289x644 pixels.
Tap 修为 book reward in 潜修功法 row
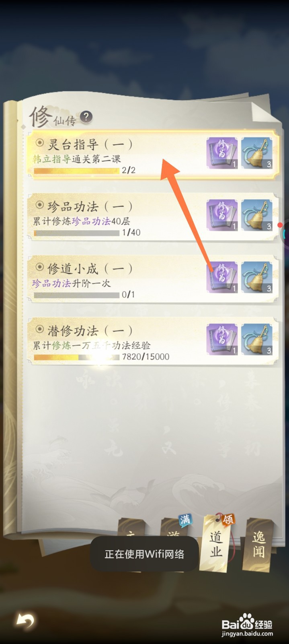tap(222, 340)
